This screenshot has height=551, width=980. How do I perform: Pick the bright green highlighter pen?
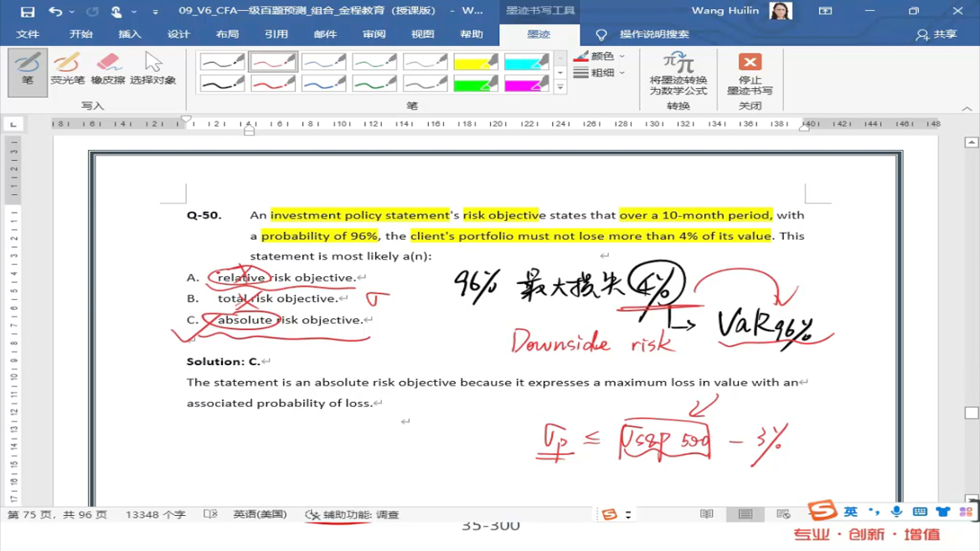(x=476, y=83)
